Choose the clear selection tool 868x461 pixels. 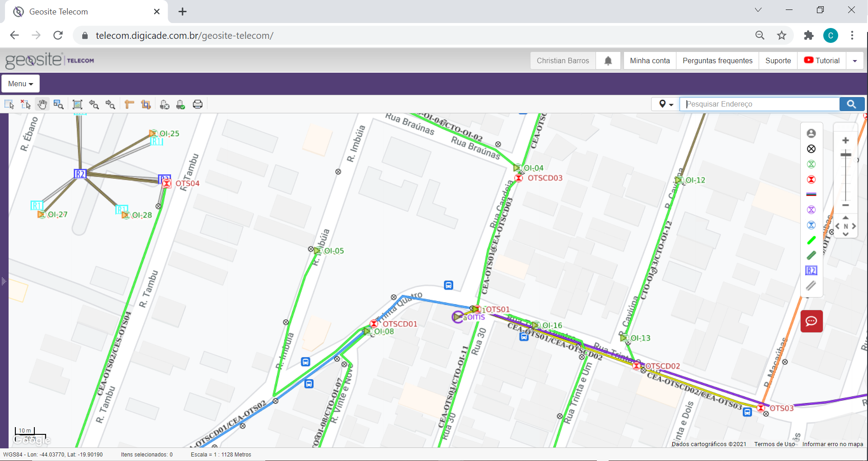[x=26, y=104]
